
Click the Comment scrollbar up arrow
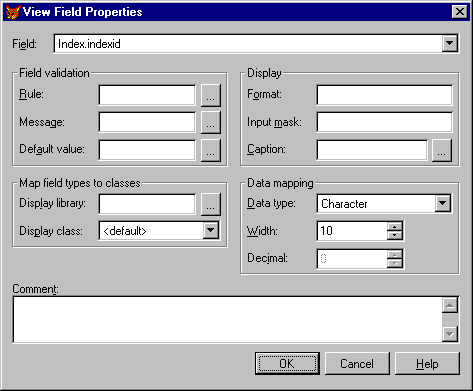(450, 305)
